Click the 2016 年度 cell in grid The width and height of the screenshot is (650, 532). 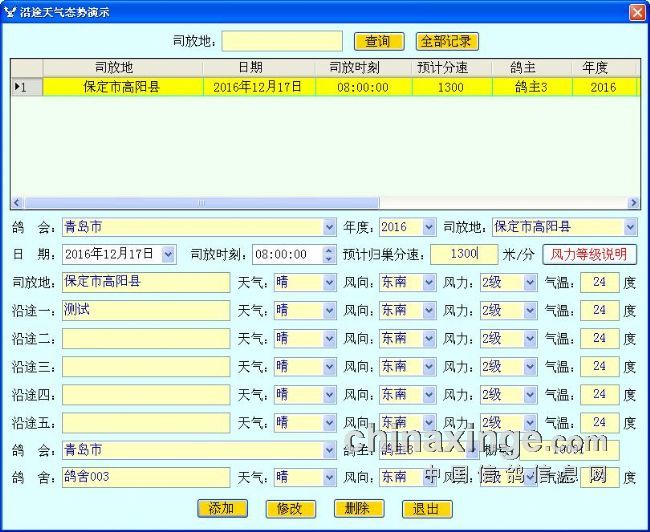point(604,87)
